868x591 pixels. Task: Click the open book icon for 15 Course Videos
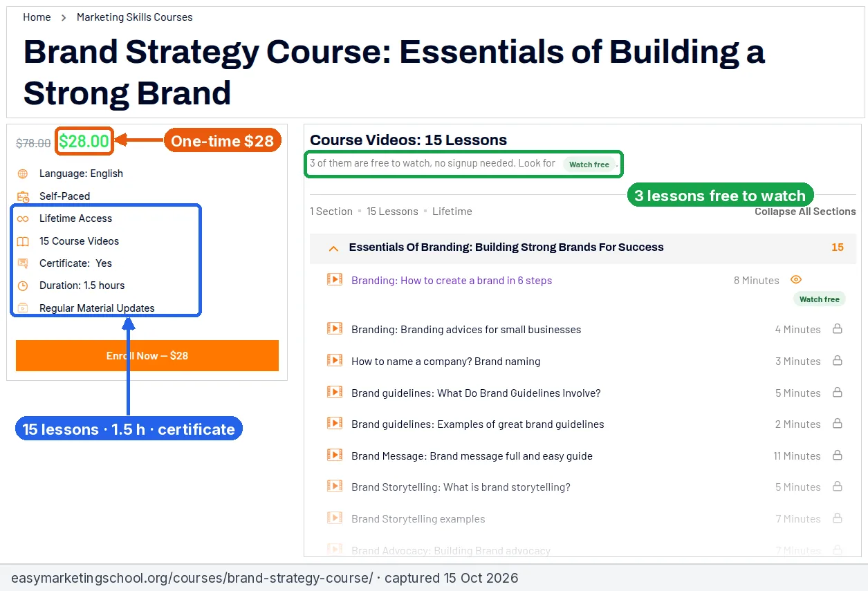[x=23, y=241]
